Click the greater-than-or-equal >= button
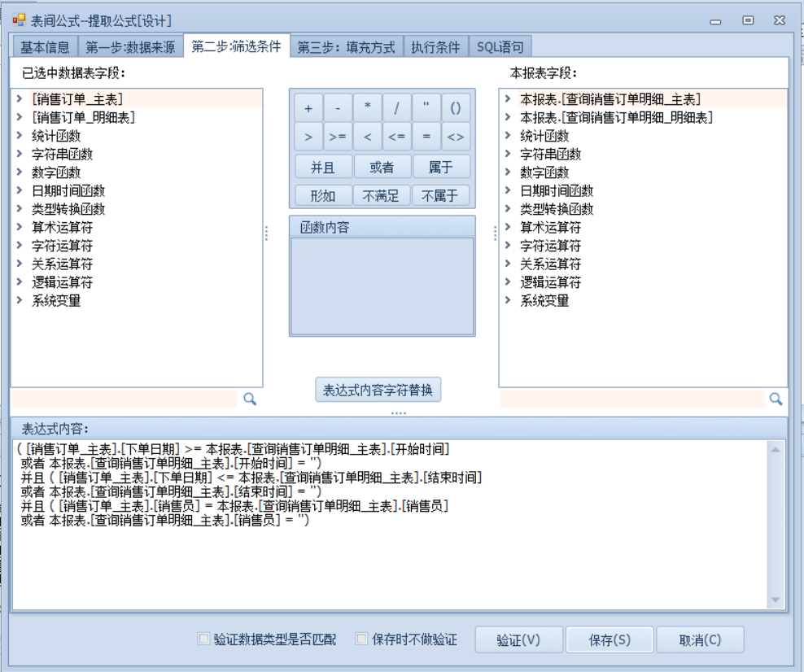The width and height of the screenshot is (804, 672). (338, 137)
